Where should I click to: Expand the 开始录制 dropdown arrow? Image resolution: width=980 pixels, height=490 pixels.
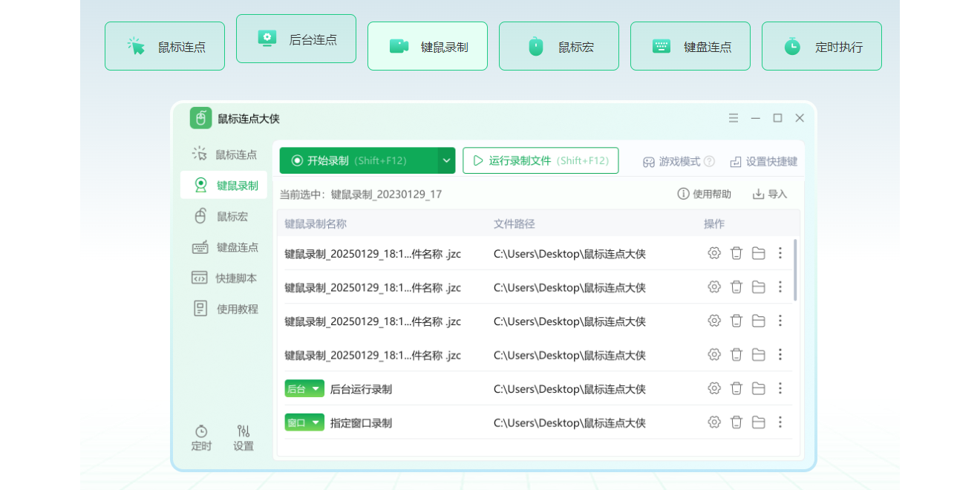click(446, 160)
